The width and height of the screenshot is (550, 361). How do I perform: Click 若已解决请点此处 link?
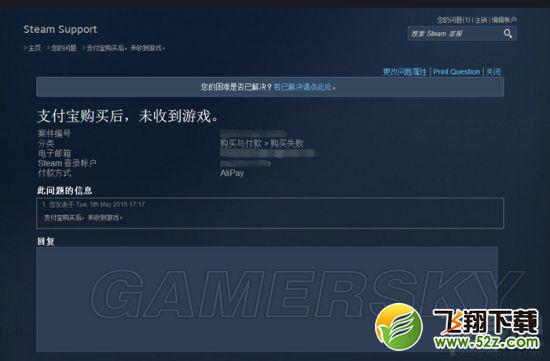pos(303,87)
